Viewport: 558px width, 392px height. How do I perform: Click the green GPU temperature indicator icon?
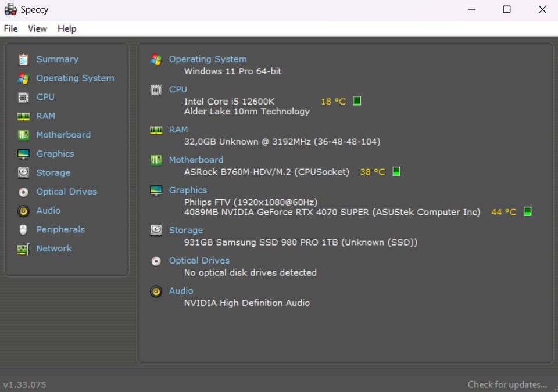[x=527, y=211]
